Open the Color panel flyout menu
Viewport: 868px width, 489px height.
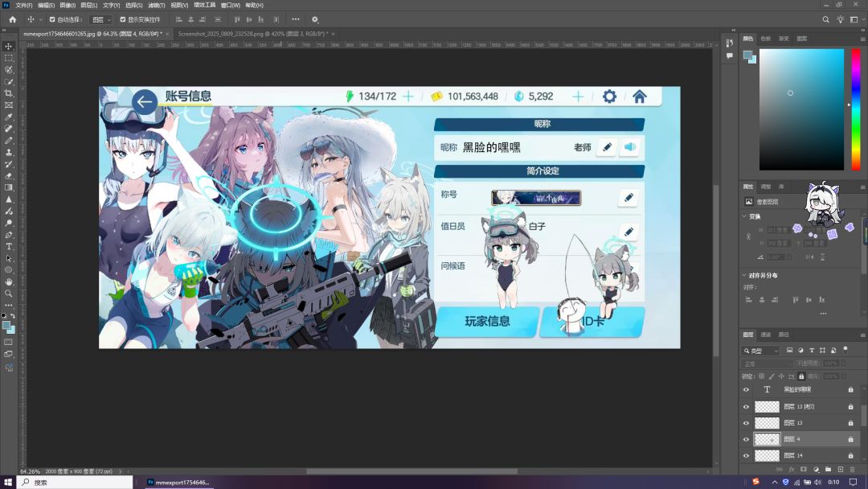(x=862, y=39)
